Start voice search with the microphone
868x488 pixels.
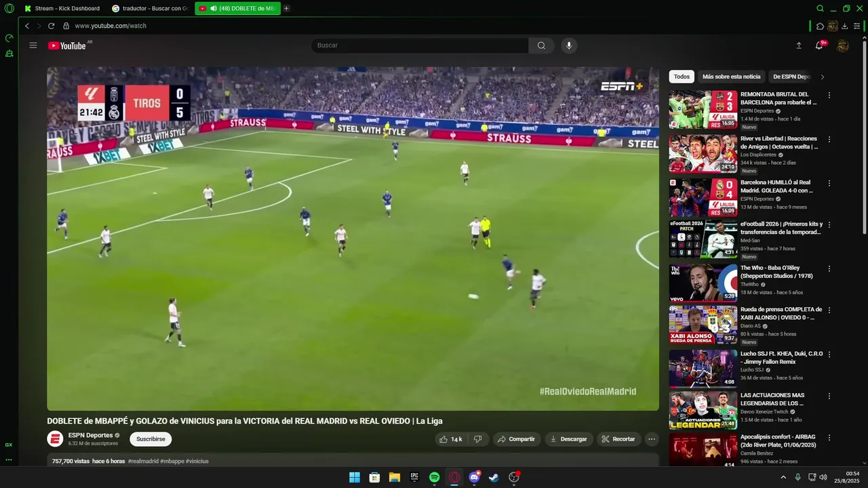click(x=569, y=45)
